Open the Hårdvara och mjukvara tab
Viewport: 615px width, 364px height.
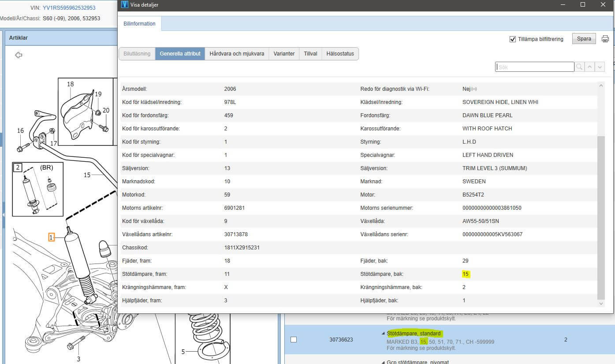click(x=237, y=54)
